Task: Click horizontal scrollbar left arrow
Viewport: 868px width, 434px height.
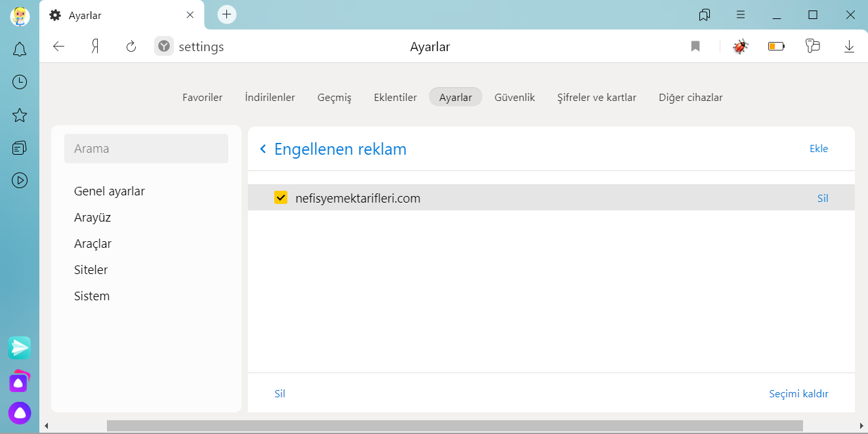Action: 46,425
